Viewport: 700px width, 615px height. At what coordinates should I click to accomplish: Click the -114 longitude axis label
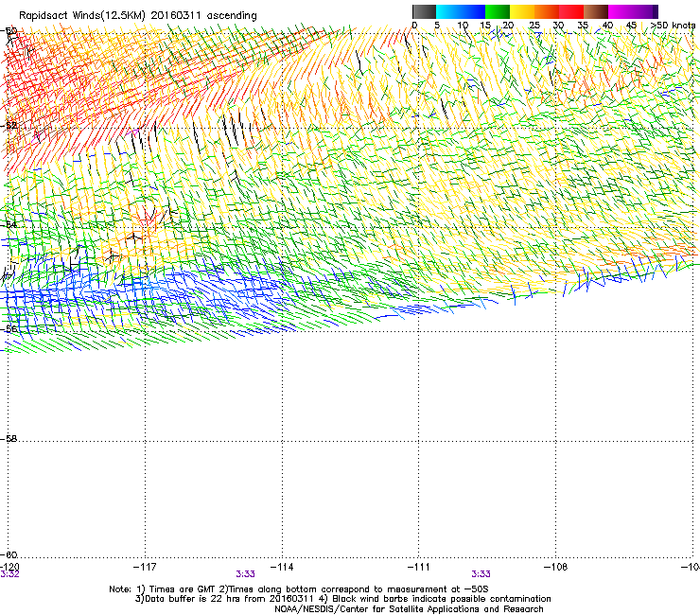pos(282,567)
